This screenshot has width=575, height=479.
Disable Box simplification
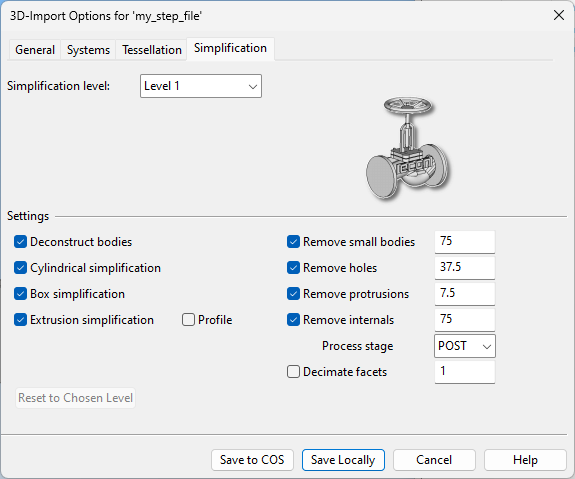pos(21,294)
